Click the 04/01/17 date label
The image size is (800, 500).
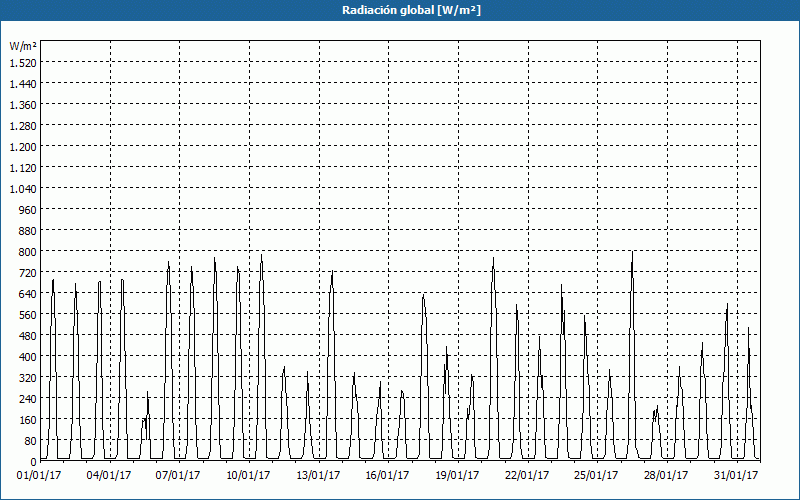pyautogui.click(x=109, y=476)
